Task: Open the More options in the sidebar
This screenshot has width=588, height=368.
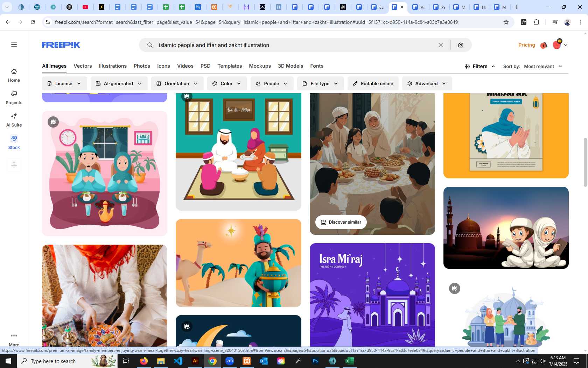Action: tap(14, 340)
